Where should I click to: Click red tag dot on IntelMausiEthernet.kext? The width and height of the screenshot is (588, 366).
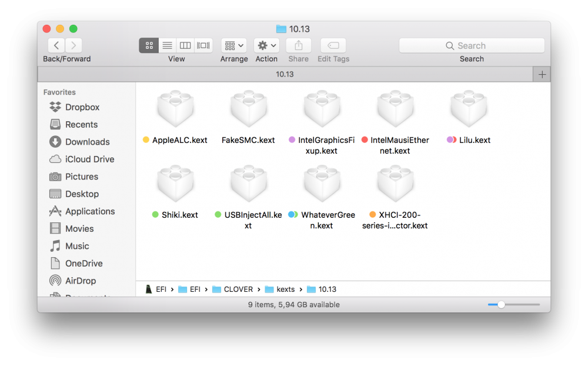click(x=365, y=139)
